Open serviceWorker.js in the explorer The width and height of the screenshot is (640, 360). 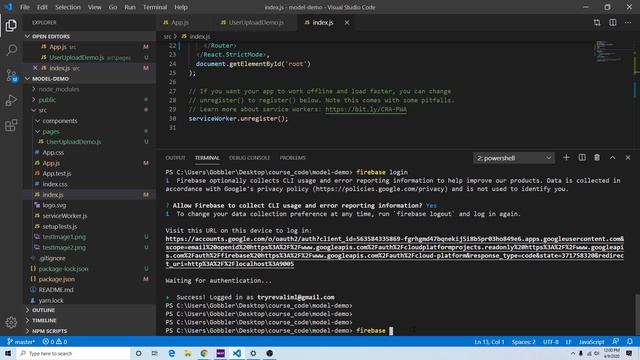pyautogui.click(x=64, y=216)
